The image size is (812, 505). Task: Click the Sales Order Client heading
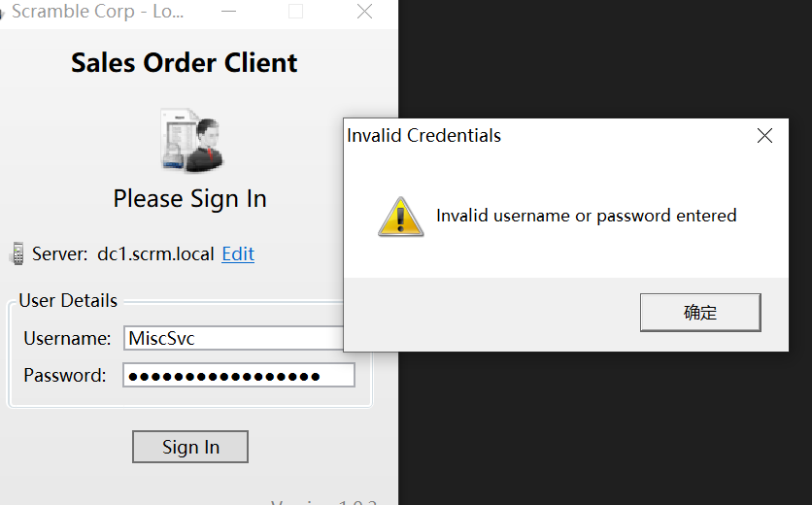[185, 63]
